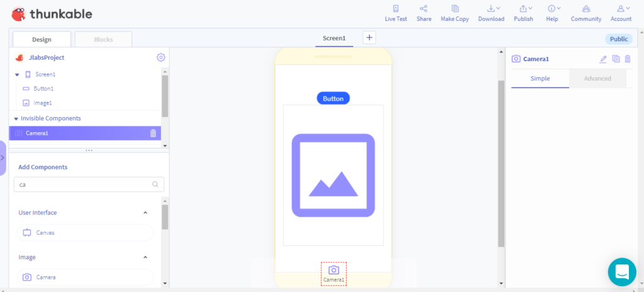Delete Camera1 from properties panel
644x292 pixels.
(628, 59)
